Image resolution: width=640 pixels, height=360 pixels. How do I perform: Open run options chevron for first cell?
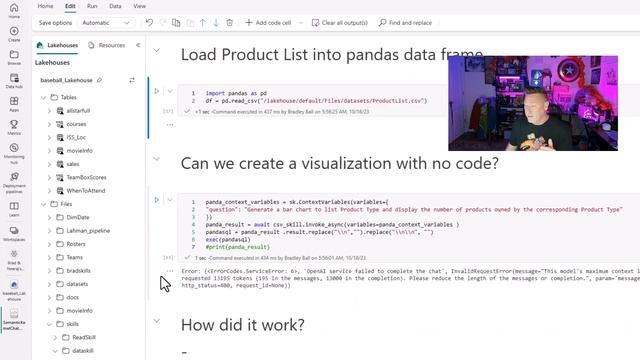[x=170, y=91]
